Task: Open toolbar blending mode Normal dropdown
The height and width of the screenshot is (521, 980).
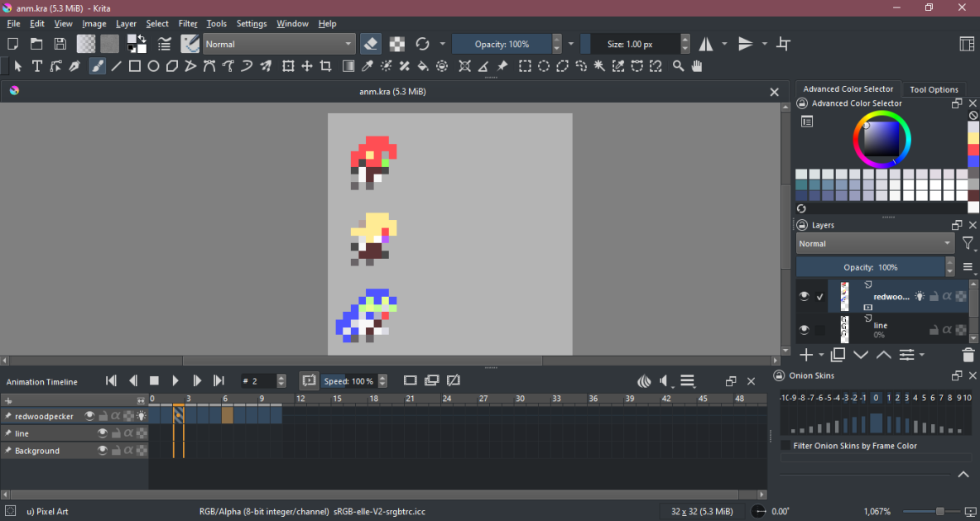Action: coord(280,44)
